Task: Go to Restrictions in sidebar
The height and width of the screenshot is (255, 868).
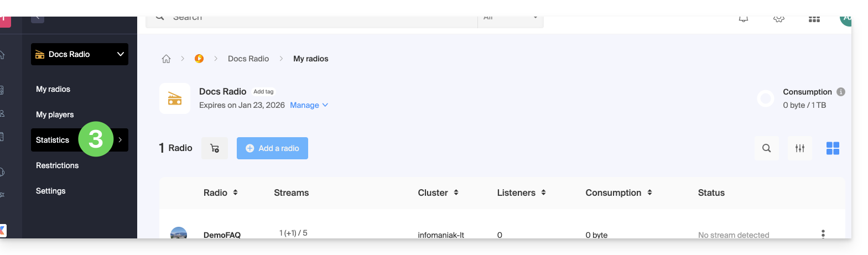Action: coord(57,165)
